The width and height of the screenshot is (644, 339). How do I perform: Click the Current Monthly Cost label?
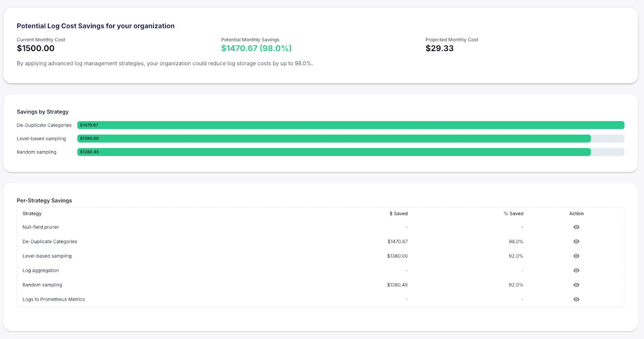(41, 40)
